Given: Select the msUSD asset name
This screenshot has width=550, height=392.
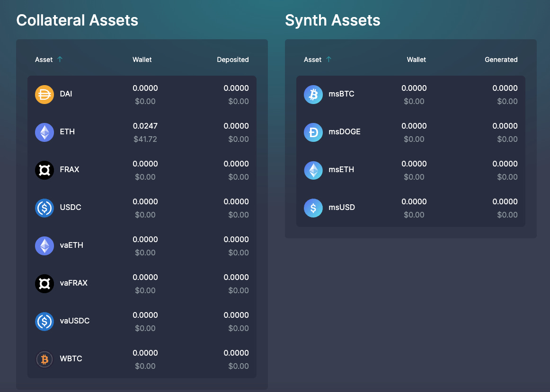Looking at the screenshot, I should (342, 208).
